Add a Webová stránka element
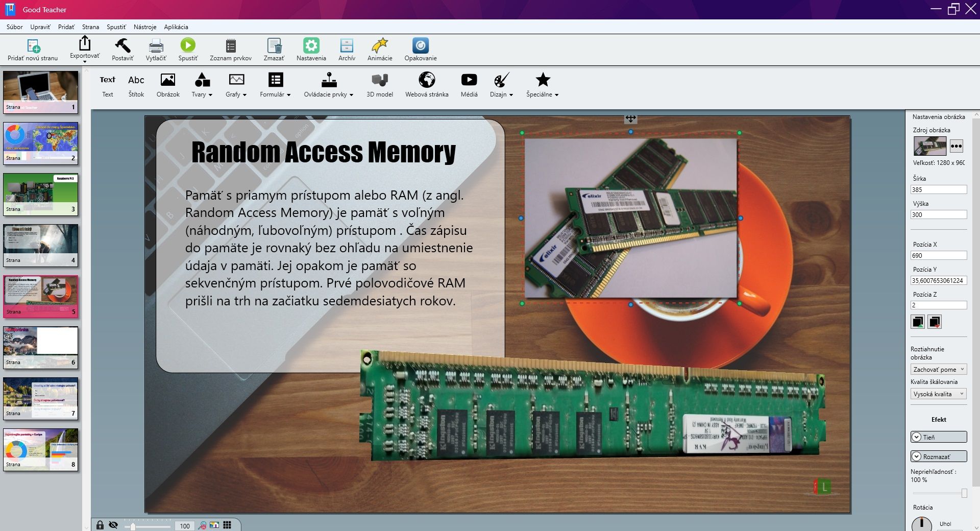This screenshot has width=980, height=531. pyautogui.click(x=427, y=85)
